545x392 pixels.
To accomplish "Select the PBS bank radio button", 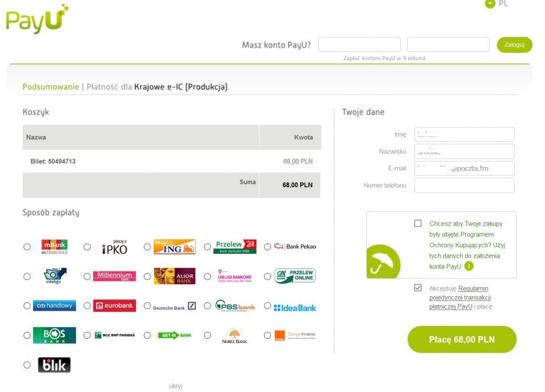I will 207,305.
